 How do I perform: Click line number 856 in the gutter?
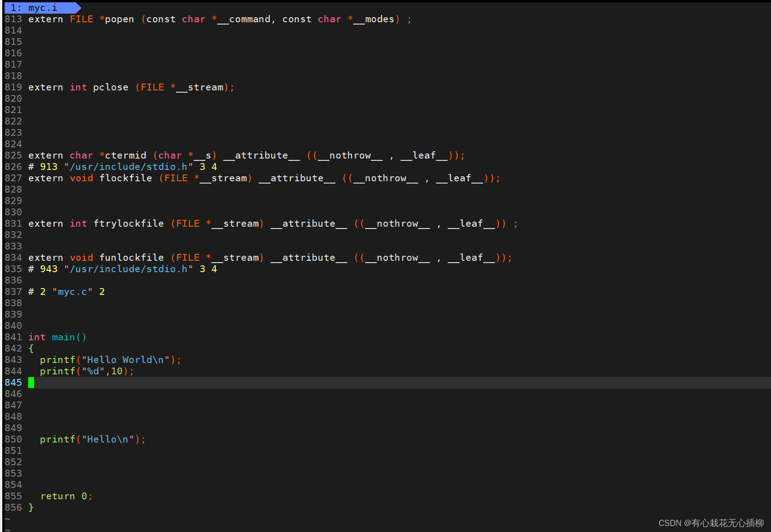(x=13, y=507)
